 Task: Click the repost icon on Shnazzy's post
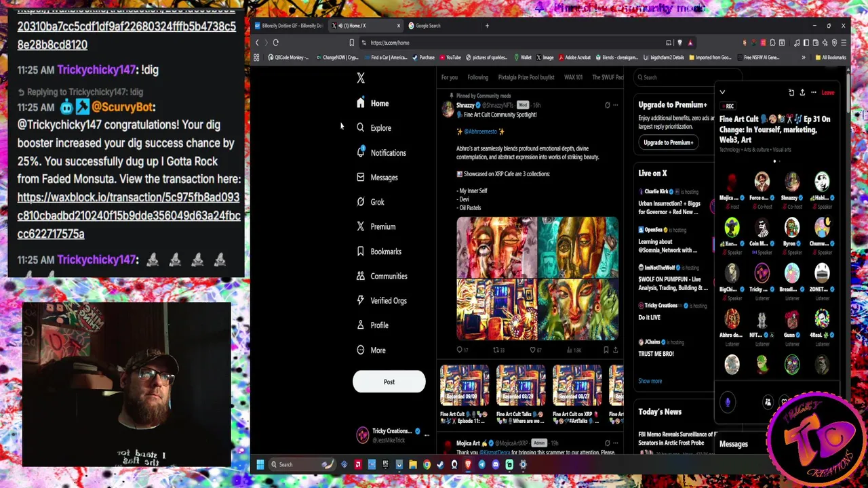click(x=496, y=350)
